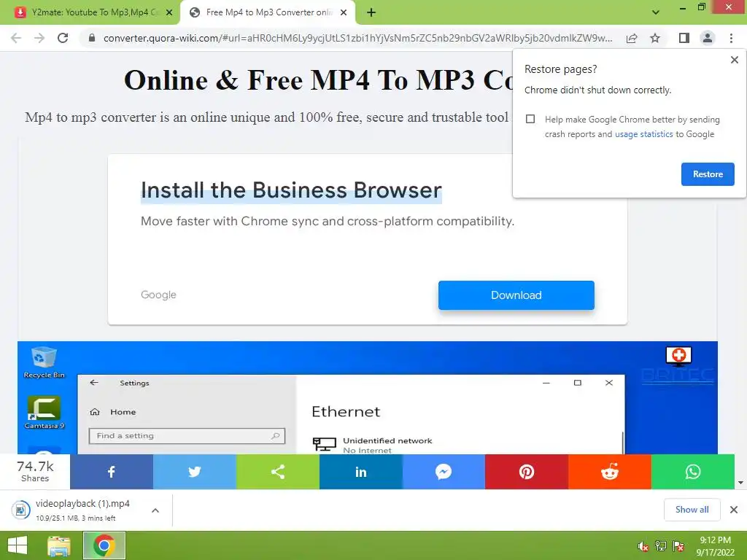This screenshot has height=560, width=747.
Task: Dismiss the Restore pages popup
Action: click(x=734, y=60)
